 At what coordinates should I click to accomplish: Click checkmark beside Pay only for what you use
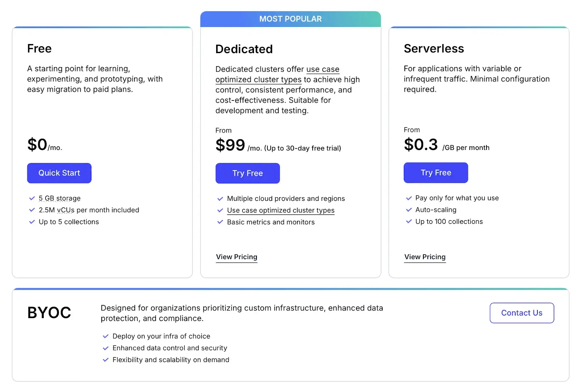coord(409,198)
